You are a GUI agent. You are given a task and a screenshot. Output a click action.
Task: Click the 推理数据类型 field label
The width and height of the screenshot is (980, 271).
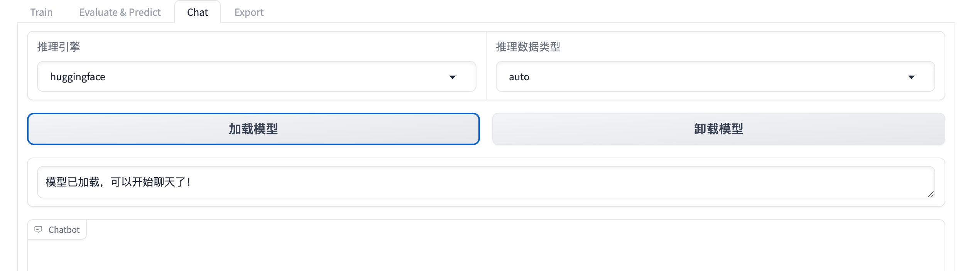click(528, 47)
